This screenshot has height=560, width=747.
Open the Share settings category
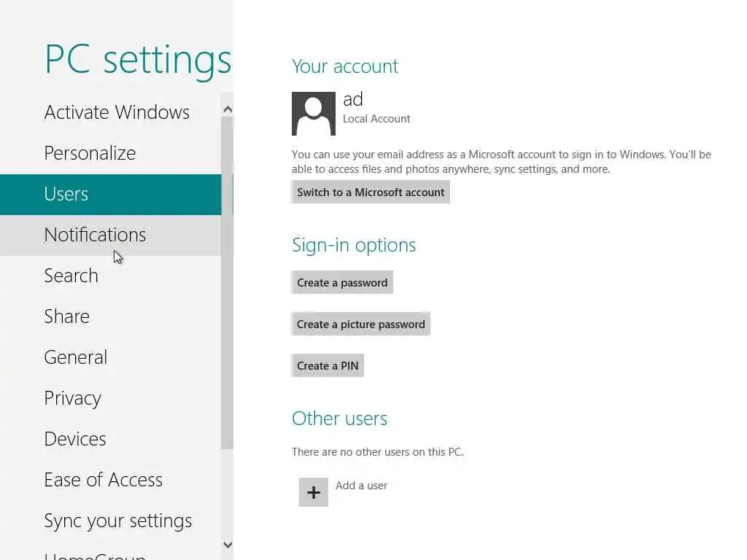[111, 316]
